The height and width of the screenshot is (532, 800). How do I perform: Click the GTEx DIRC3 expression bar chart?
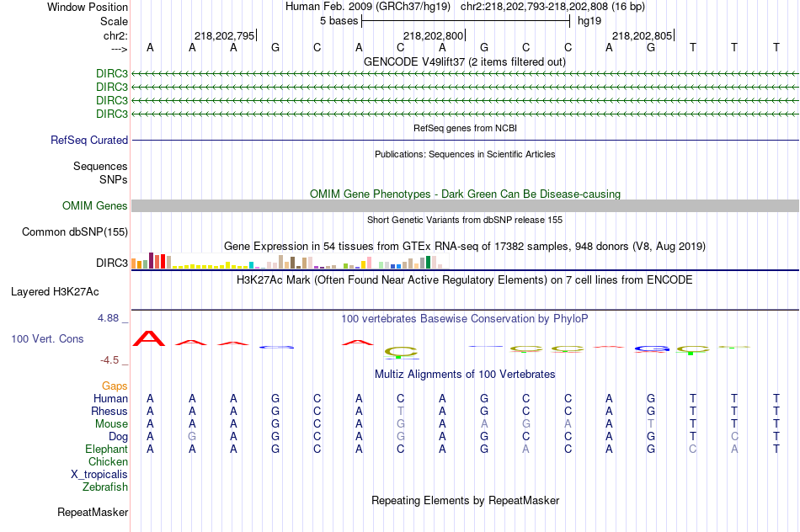290,261
